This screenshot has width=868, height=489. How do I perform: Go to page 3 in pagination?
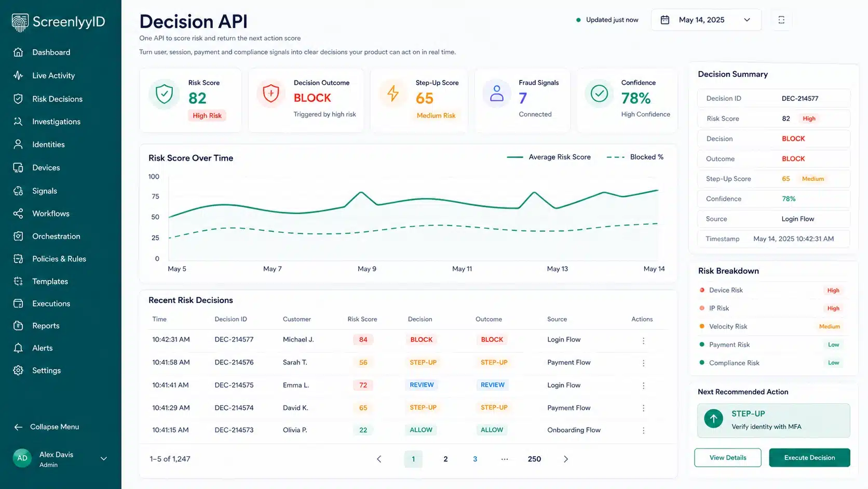click(x=475, y=459)
